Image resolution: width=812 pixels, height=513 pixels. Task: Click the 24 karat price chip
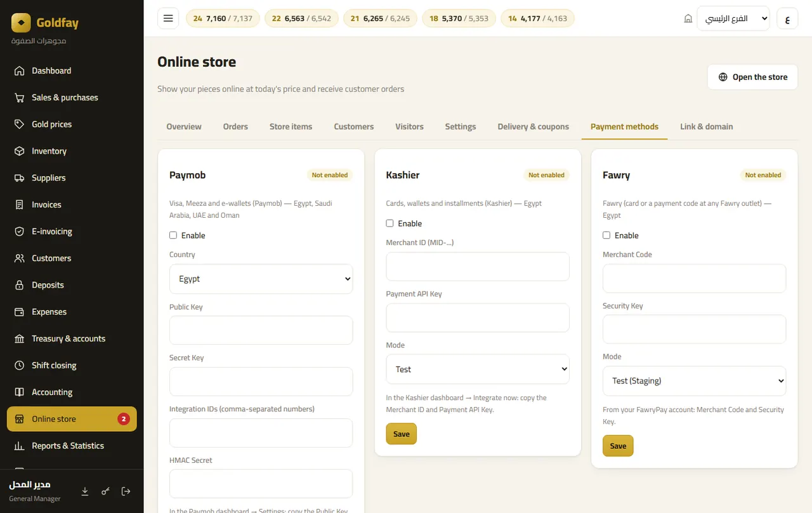(223, 18)
